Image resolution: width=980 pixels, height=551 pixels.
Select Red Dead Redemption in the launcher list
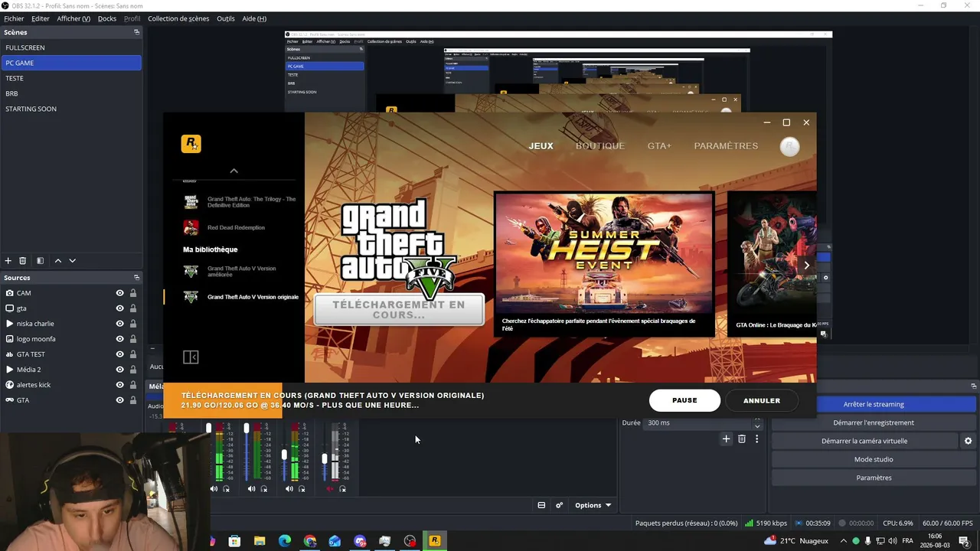(234, 227)
